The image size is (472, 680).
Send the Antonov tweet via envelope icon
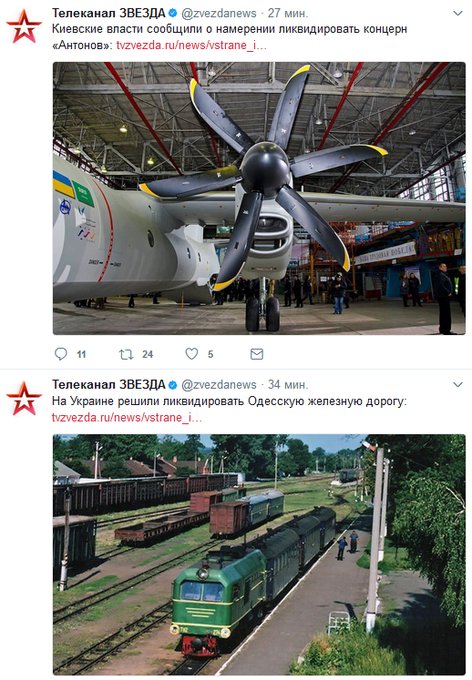point(257,354)
